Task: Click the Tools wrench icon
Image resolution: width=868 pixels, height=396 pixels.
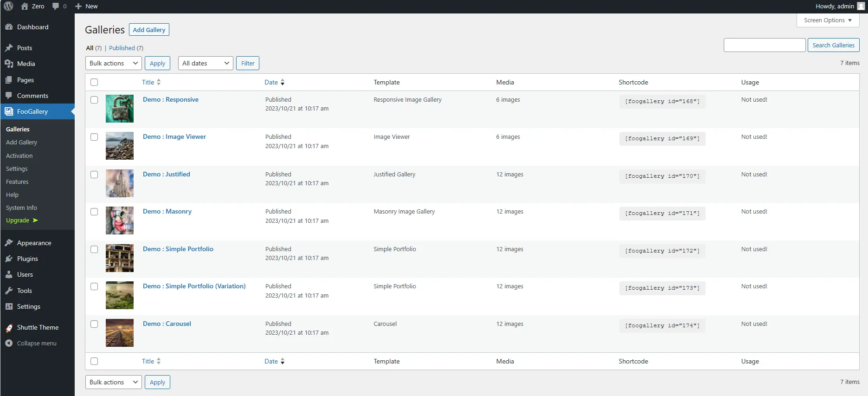Action: 9,291
